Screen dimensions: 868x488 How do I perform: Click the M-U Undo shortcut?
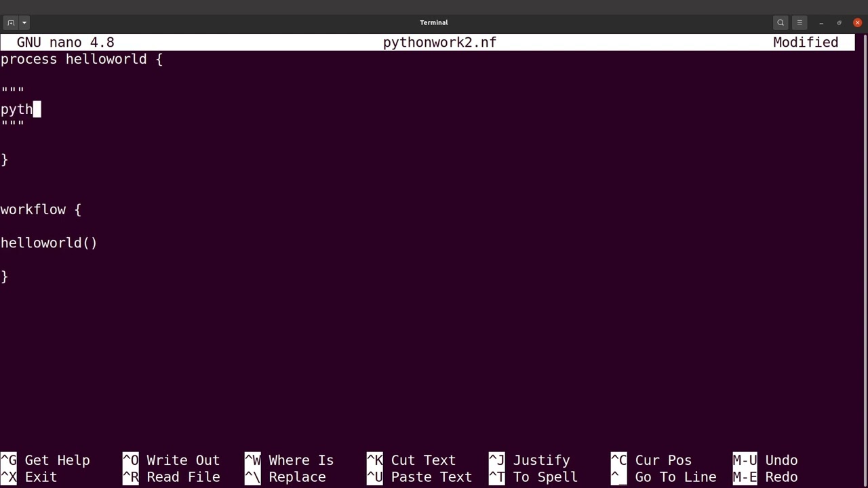click(765, 460)
